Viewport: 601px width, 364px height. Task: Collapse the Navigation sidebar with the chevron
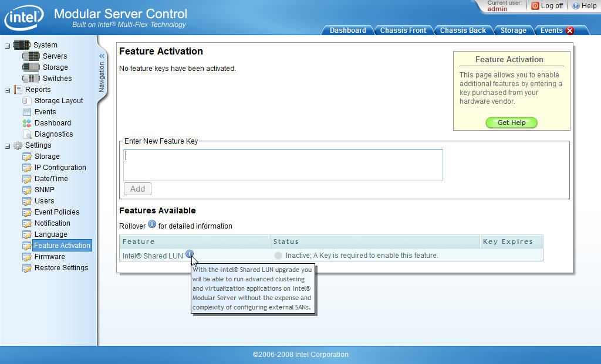click(x=101, y=56)
